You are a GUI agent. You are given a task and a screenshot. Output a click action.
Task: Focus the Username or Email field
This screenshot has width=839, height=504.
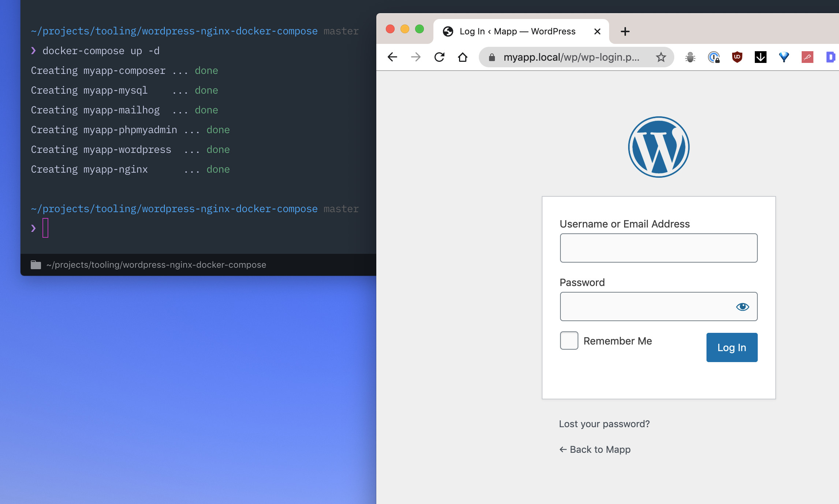[658, 248]
